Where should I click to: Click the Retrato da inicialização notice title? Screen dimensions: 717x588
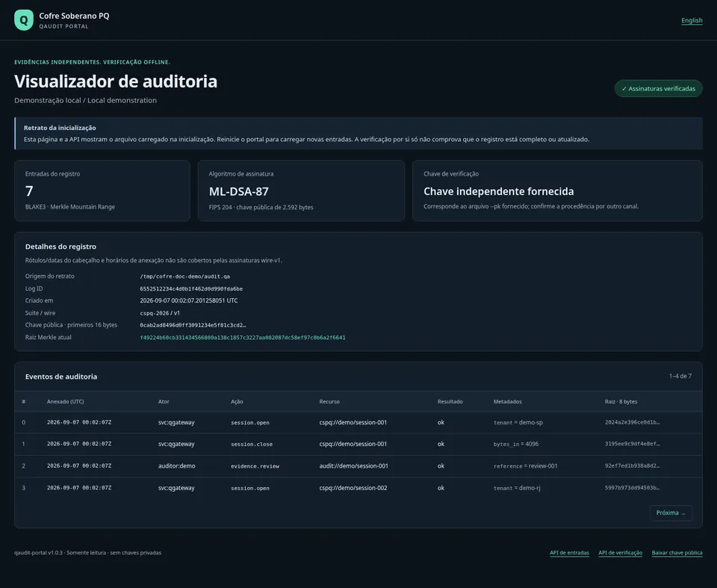60,128
